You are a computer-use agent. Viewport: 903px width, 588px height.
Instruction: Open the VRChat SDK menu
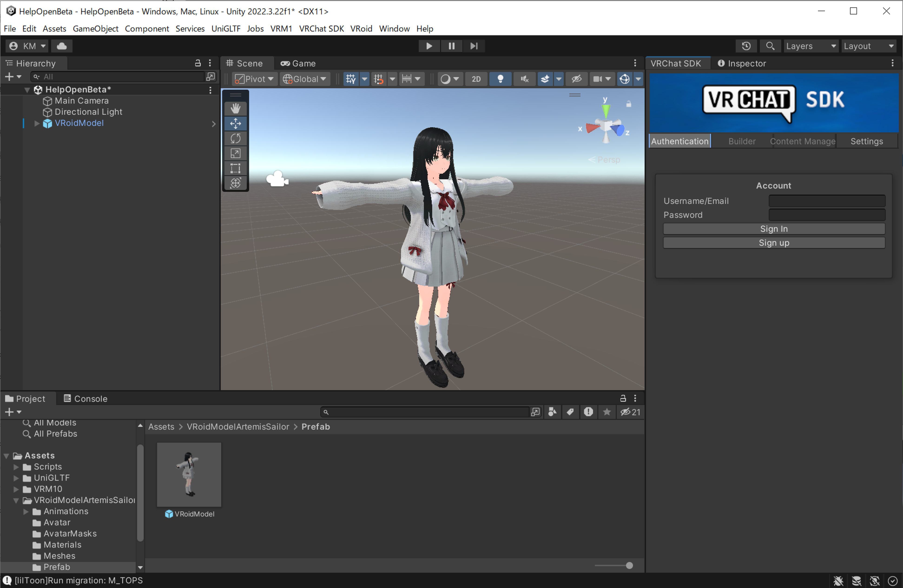tap(321, 28)
